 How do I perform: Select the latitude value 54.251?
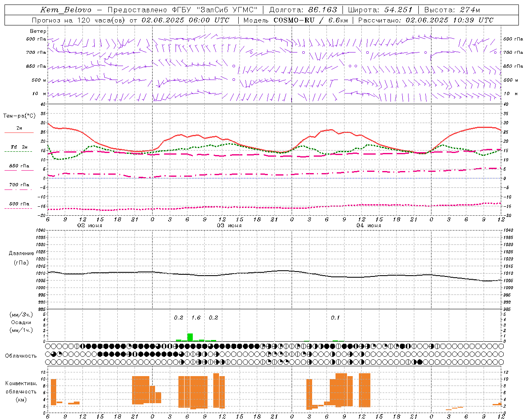[398, 10]
